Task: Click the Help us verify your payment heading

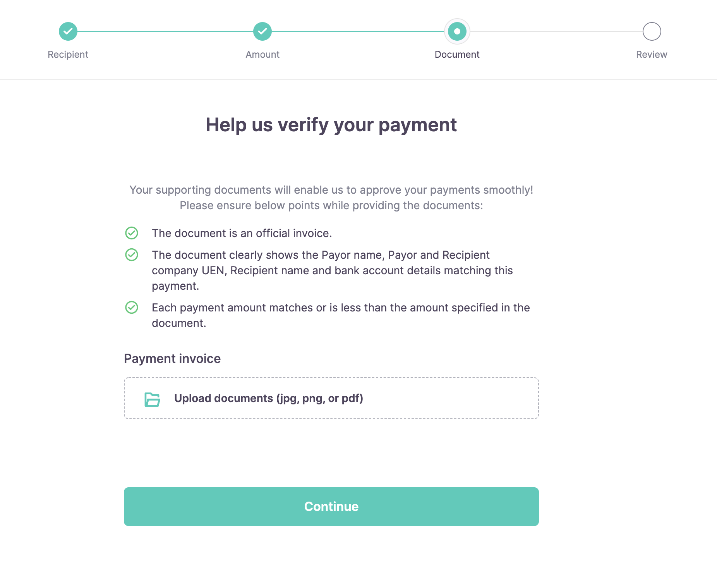Action: tap(331, 125)
